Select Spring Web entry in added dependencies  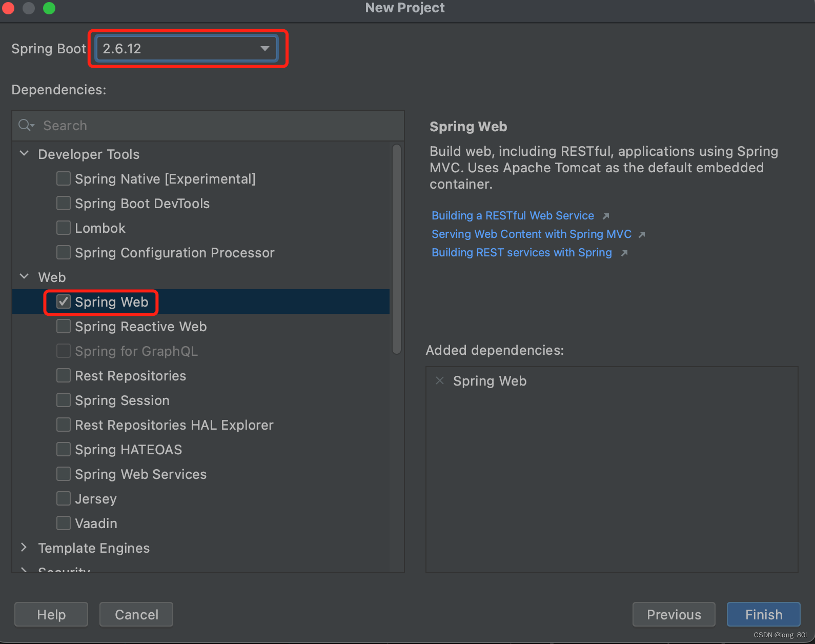pos(490,381)
